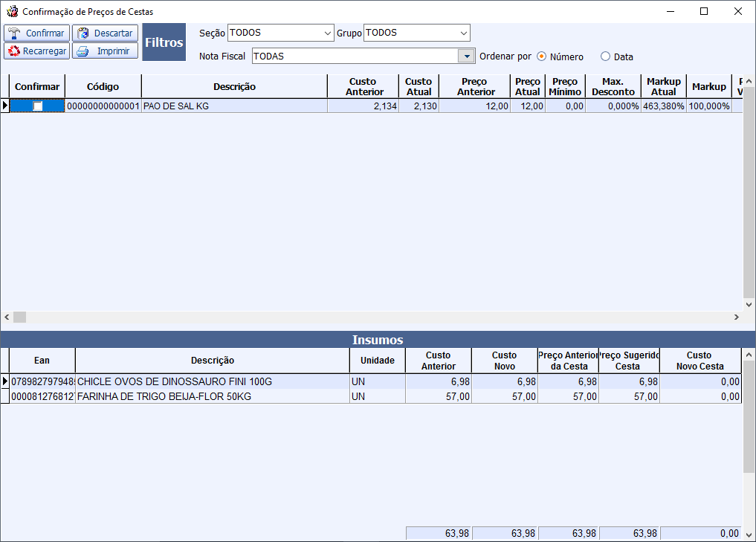Click the 0,000% Max. Desconto cell

tap(613, 106)
